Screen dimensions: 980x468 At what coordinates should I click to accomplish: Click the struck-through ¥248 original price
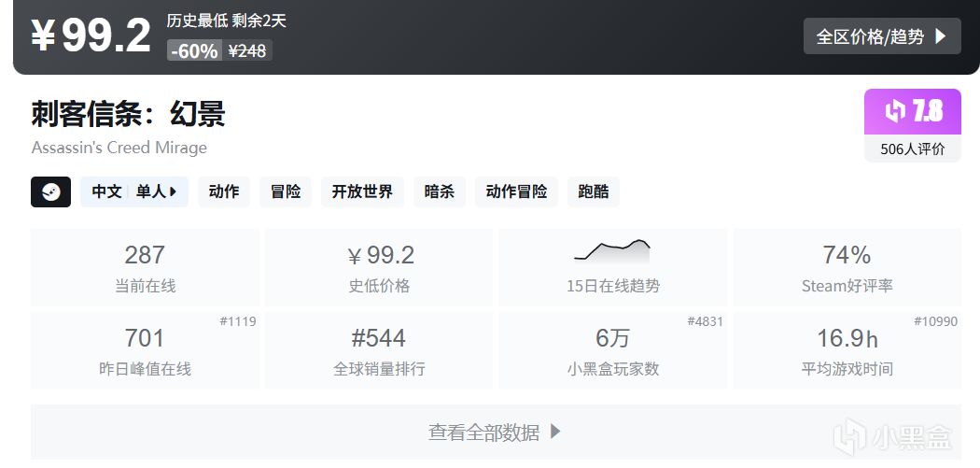tap(247, 50)
